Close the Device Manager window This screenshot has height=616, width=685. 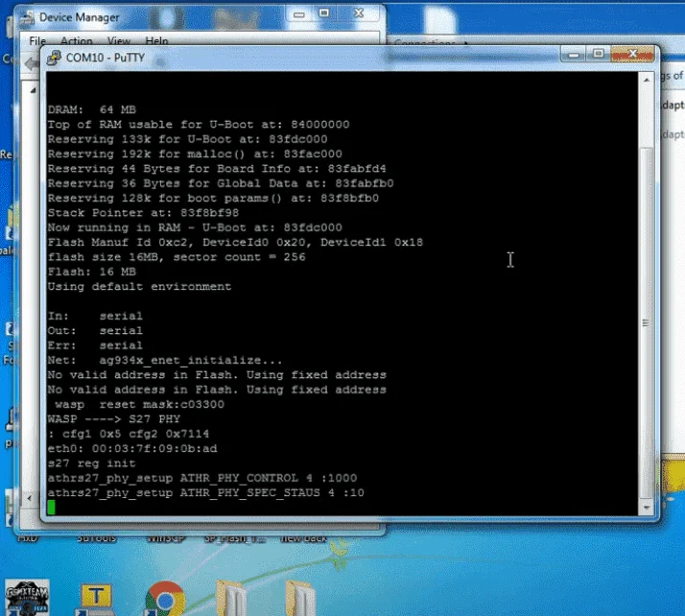click(x=359, y=14)
